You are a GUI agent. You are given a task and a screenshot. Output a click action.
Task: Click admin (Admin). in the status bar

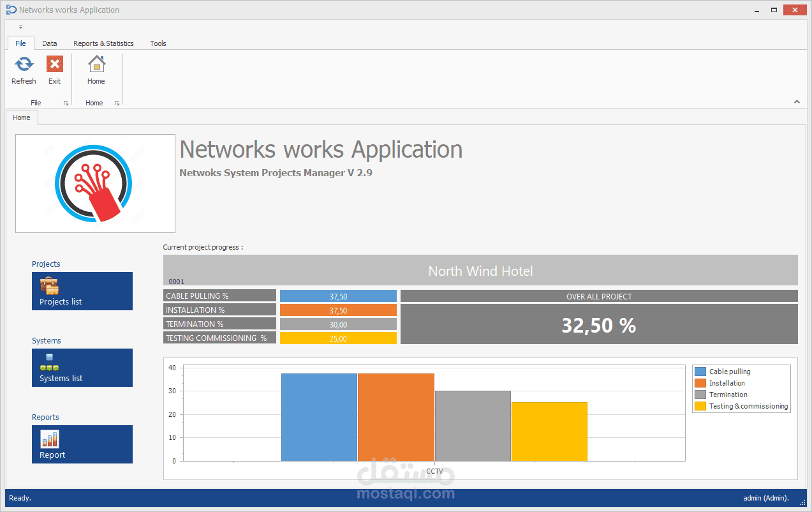tap(766, 498)
